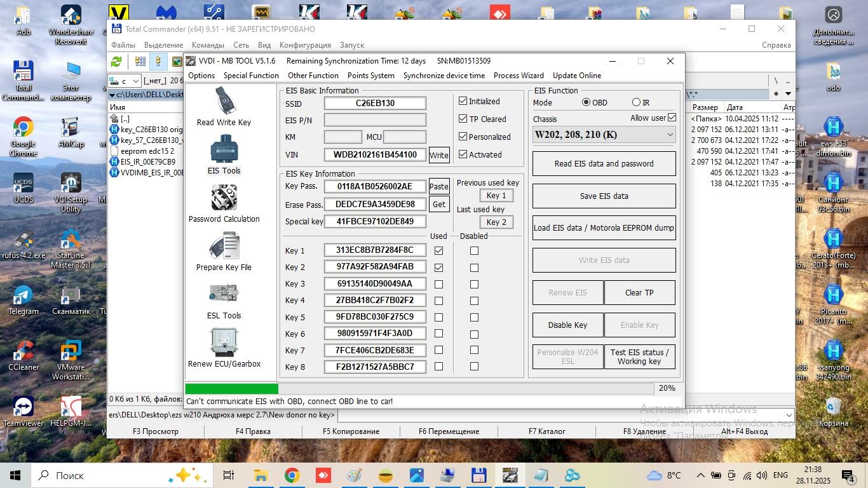Viewport: 868px width, 488px height.
Task: Select the IR mode radio button
Action: pos(636,102)
